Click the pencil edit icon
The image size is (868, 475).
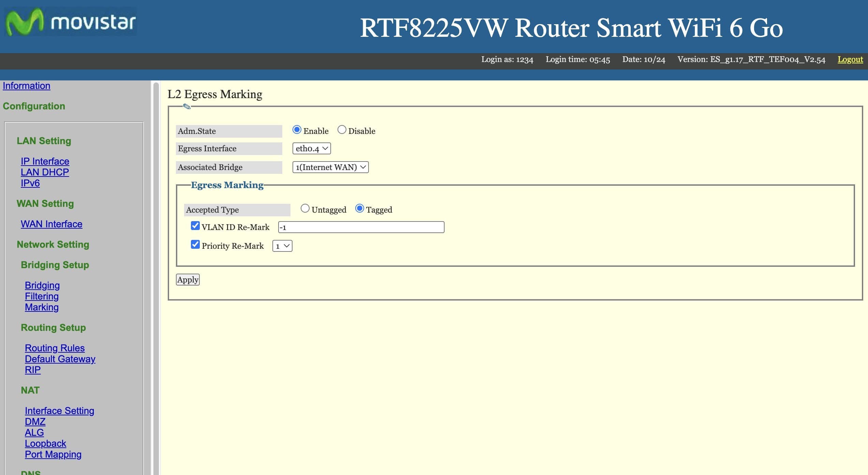186,107
